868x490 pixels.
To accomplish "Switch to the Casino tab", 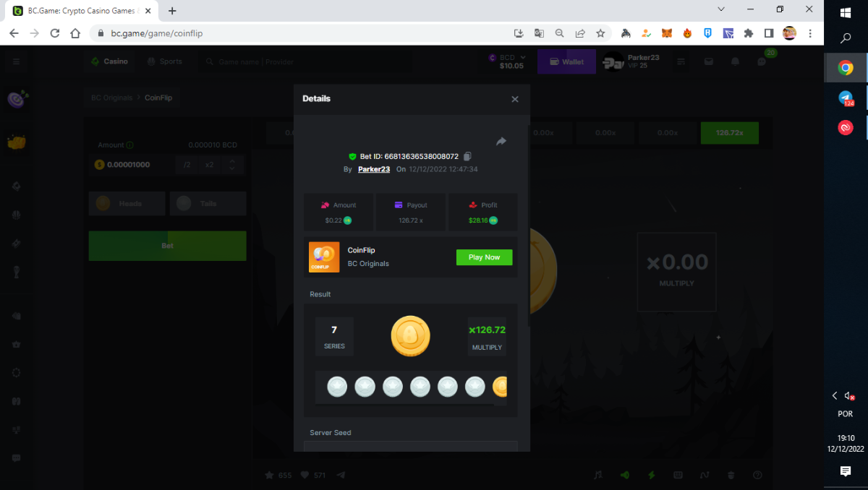I will click(109, 61).
